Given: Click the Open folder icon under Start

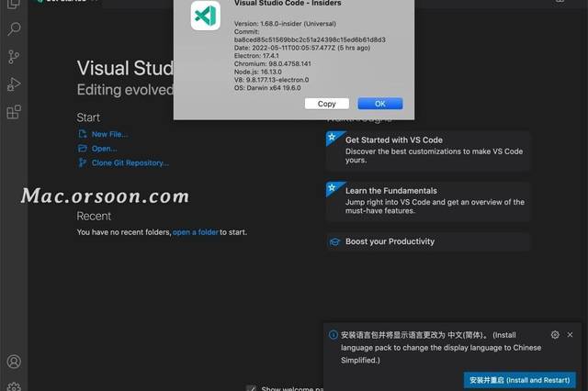Looking at the screenshot, I should (83, 149).
